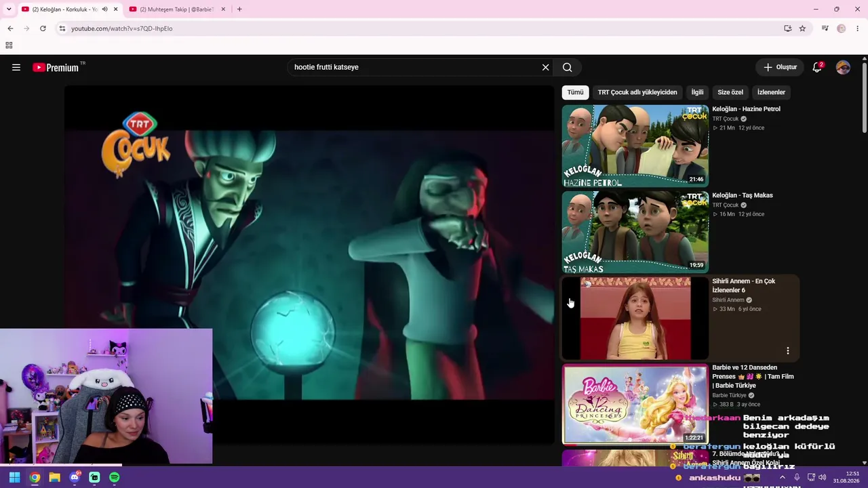Viewport: 868px width, 488px height.
Task: Close the Keloğlan - Korkuluk tab
Action: pos(115,9)
